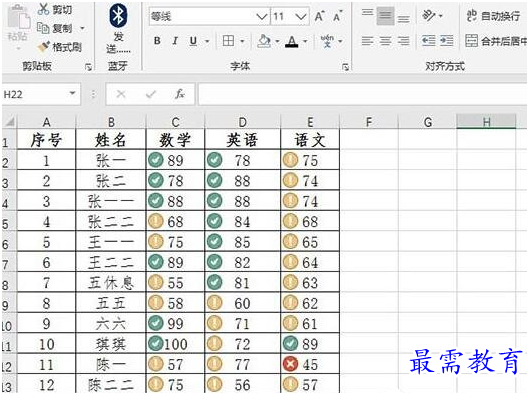
Task: Decrease font size with smaller A
Action: (338, 16)
